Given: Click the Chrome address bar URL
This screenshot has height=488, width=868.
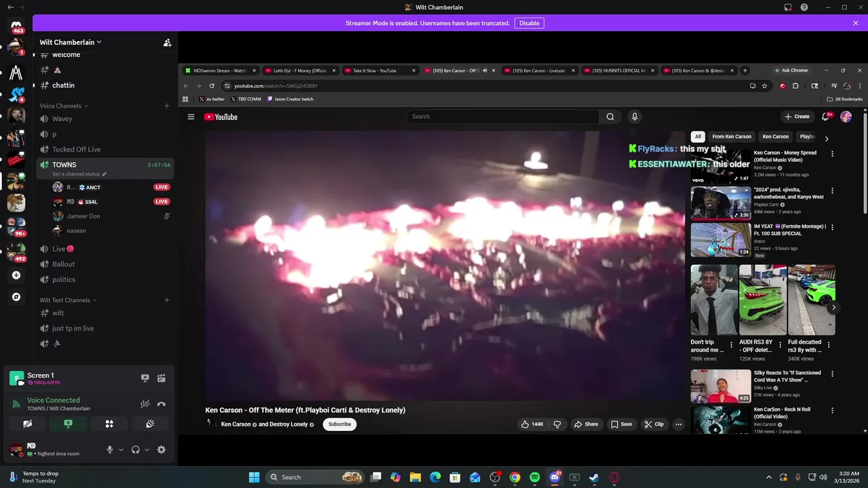Looking at the screenshot, I should (x=276, y=86).
